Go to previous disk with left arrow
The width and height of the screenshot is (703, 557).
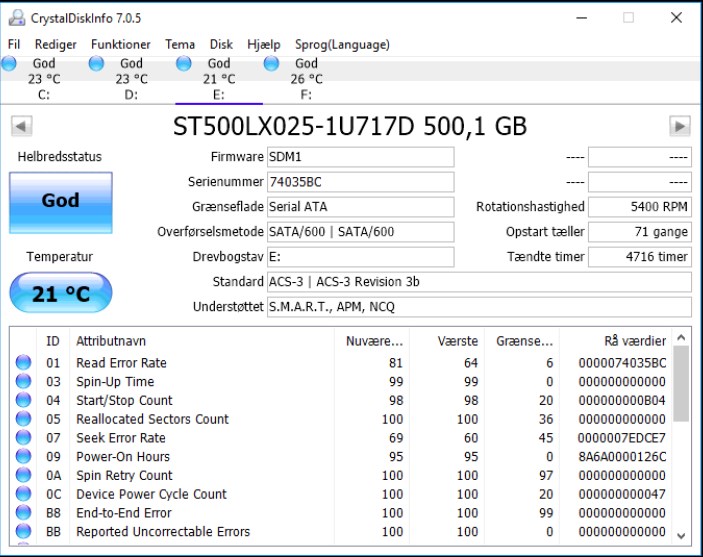click(22, 126)
